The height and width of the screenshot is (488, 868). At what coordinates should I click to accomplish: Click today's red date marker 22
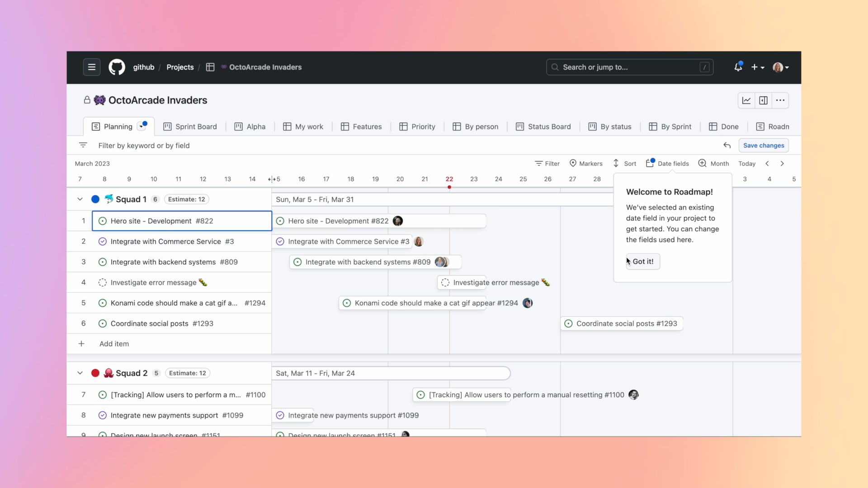449,179
